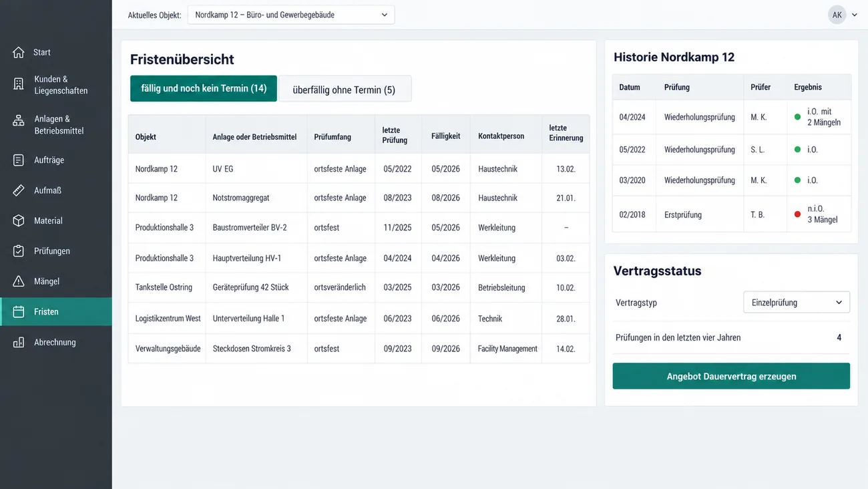The height and width of the screenshot is (489, 868).
Task: Select the Notstromaggregat row
Action: [359, 198]
